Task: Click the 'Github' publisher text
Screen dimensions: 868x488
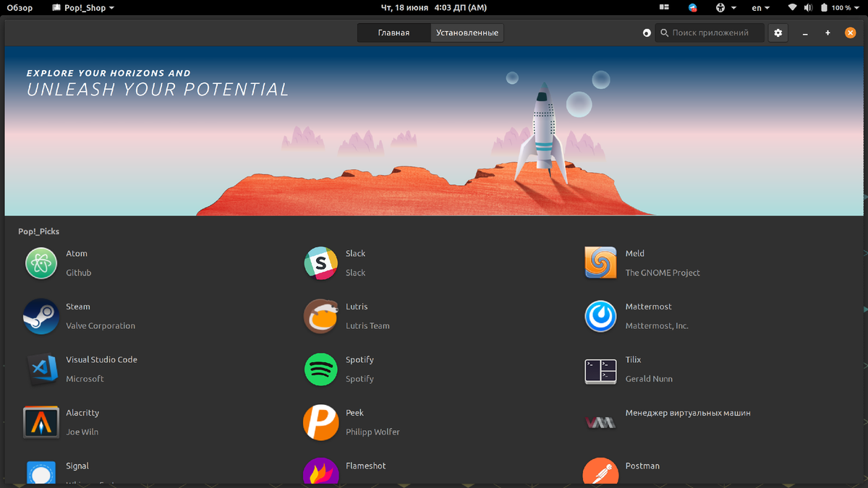Action: [79, 273]
